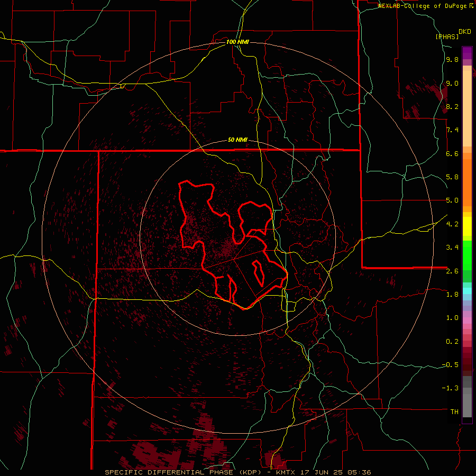Click the 0.2 scale value

(452, 342)
